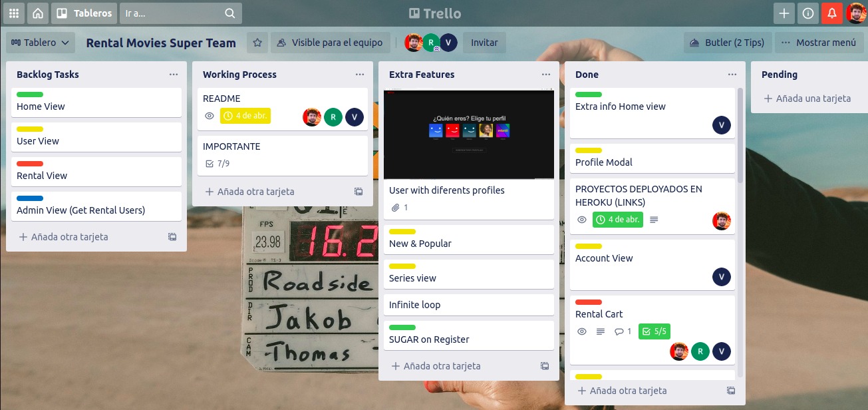
Task: Open the Tablero view dropdown
Action: [41, 43]
